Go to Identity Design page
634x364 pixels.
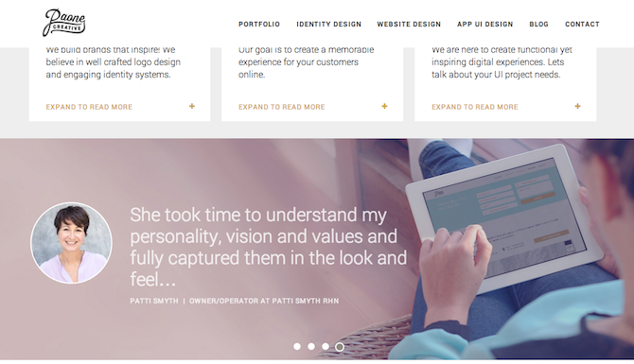(x=328, y=25)
